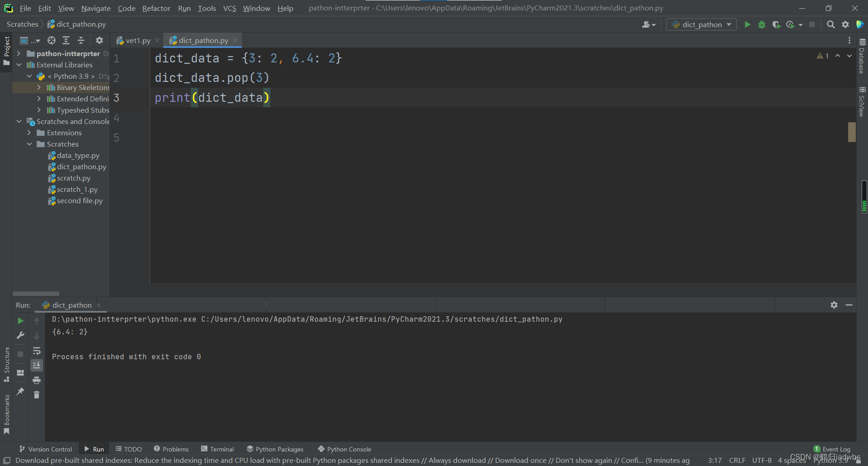Expand the pathon-intterprter project node
Image resolution: width=868 pixels, height=466 pixels.
click(x=19, y=53)
